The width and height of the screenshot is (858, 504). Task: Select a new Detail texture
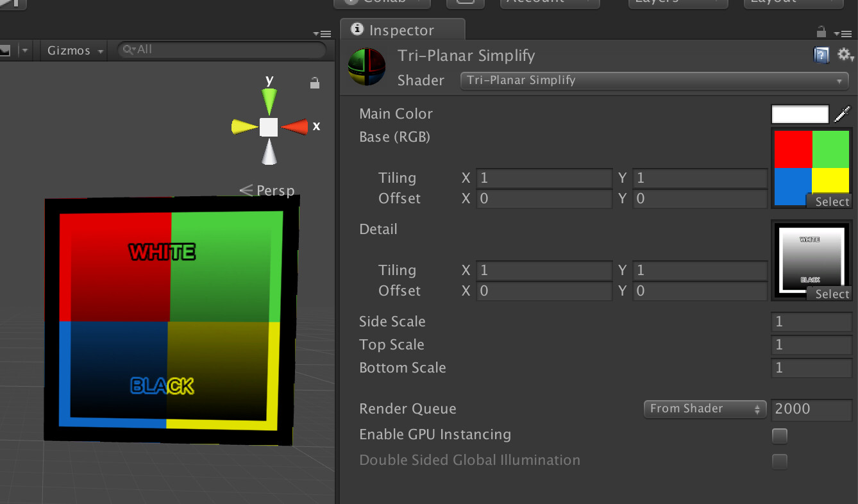point(831,294)
